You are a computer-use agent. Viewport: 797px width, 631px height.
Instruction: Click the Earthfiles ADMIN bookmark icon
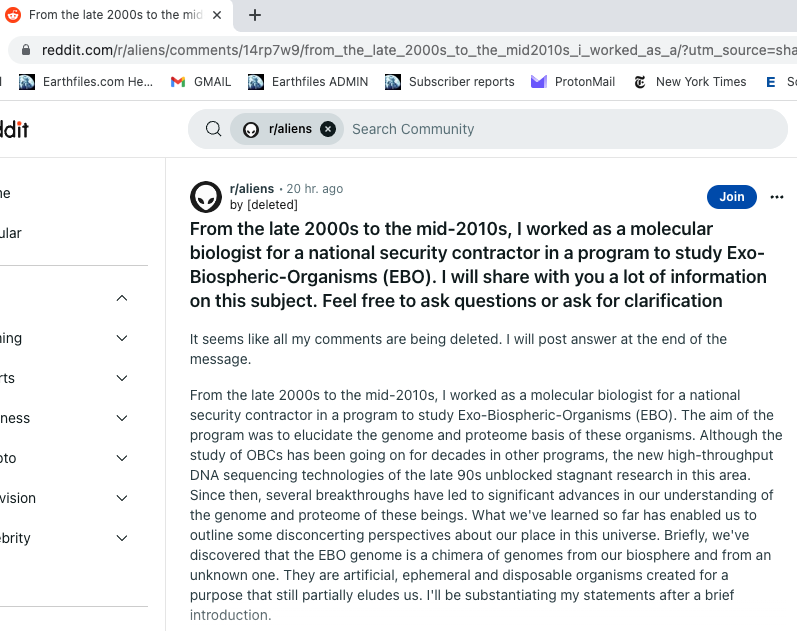256,82
